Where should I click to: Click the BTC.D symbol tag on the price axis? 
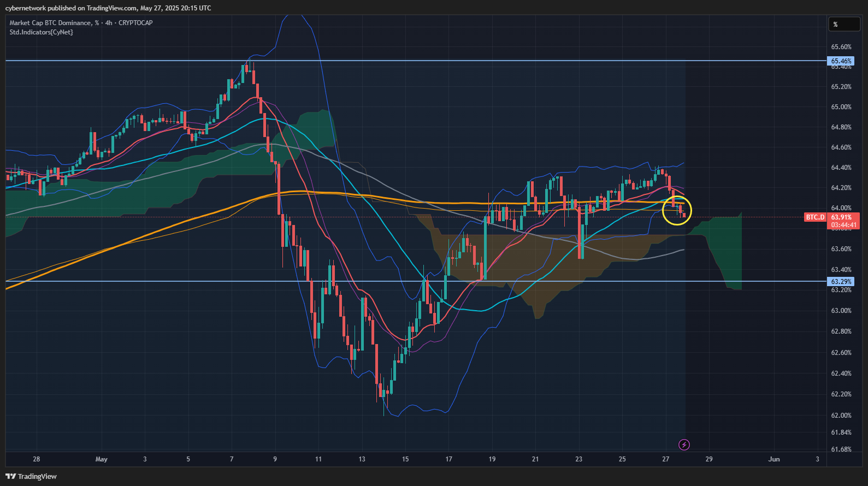815,217
